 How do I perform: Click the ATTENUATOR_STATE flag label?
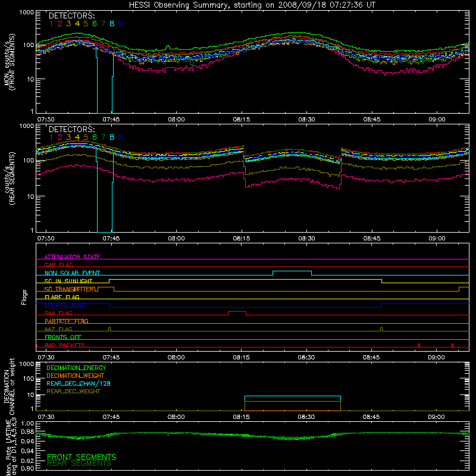pos(72,257)
